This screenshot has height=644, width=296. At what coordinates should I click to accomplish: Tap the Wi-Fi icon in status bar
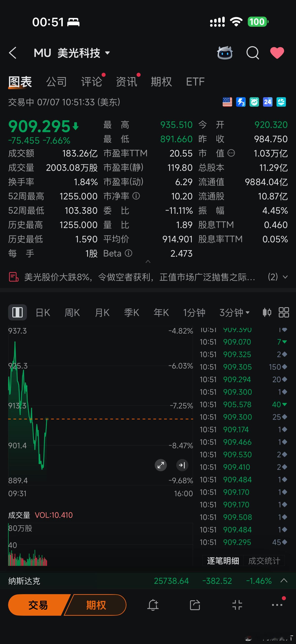[236, 22]
